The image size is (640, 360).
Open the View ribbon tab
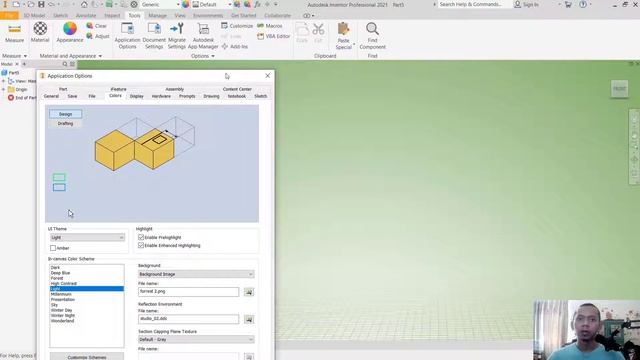[x=180, y=16]
